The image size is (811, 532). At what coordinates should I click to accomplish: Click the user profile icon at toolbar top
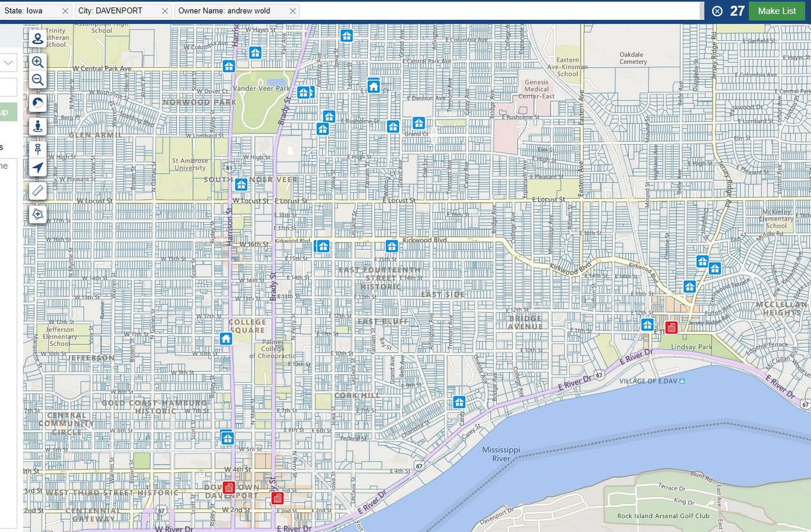(37, 38)
